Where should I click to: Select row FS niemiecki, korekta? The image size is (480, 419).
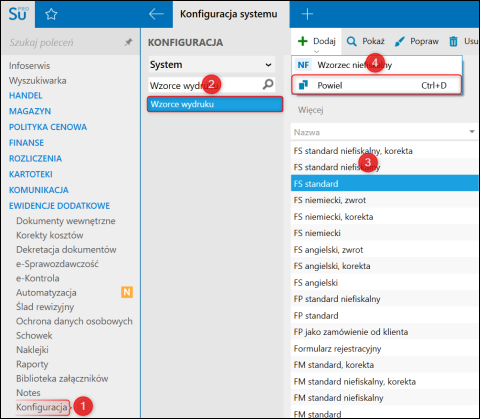pyautogui.click(x=385, y=217)
